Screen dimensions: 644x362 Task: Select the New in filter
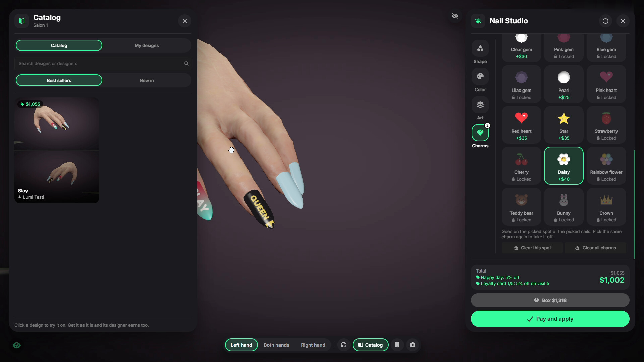point(147,80)
